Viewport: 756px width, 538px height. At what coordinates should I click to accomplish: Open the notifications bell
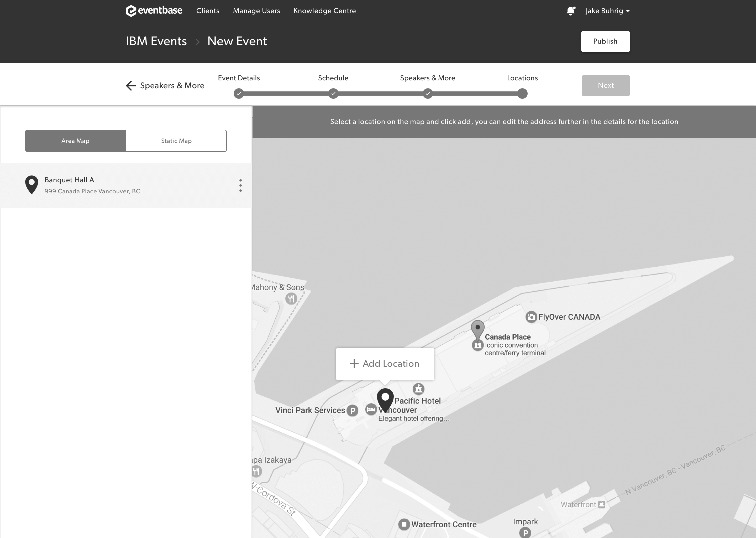pyautogui.click(x=571, y=11)
